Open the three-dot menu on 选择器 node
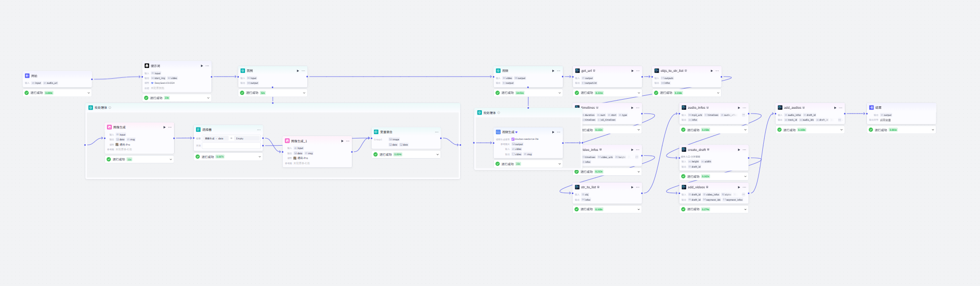Viewport: 980px width, 286px height. pyautogui.click(x=259, y=130)
